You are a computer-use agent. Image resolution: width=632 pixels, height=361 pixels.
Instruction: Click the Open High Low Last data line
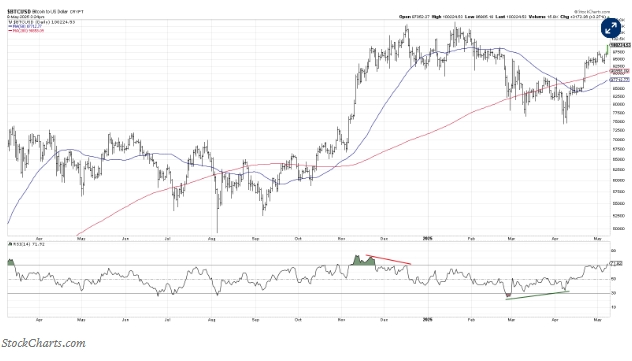[504, 17]
